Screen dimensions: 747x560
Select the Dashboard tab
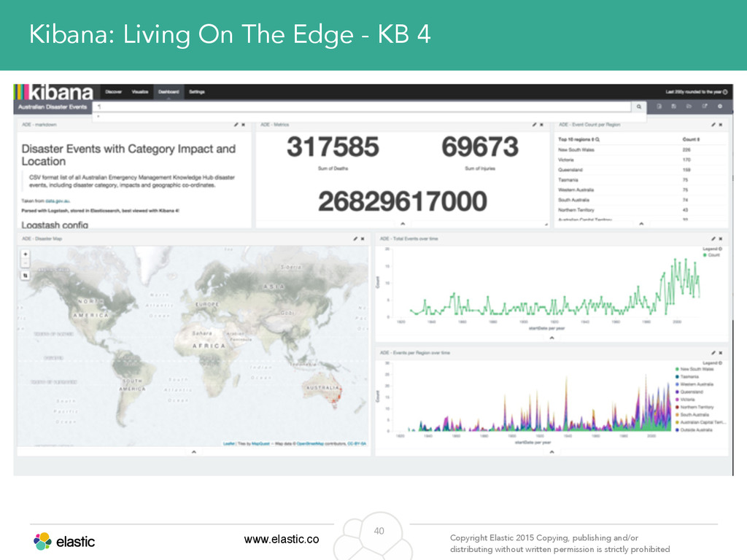[169, 92]
